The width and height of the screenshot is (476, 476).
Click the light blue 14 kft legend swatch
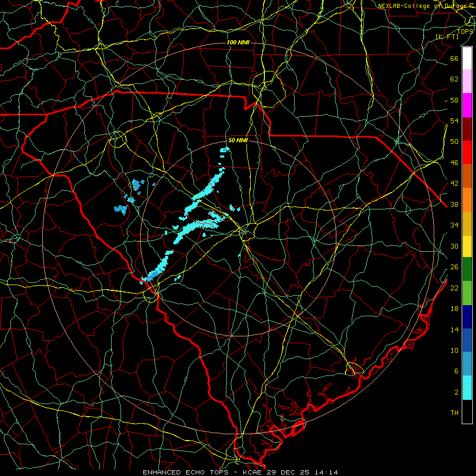(467, 364)
